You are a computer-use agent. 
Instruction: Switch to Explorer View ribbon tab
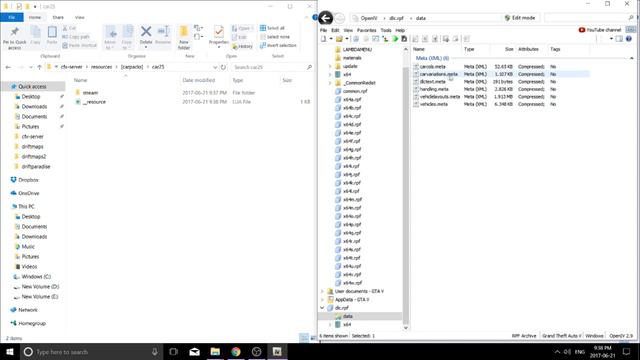click(x=79, y=18)
